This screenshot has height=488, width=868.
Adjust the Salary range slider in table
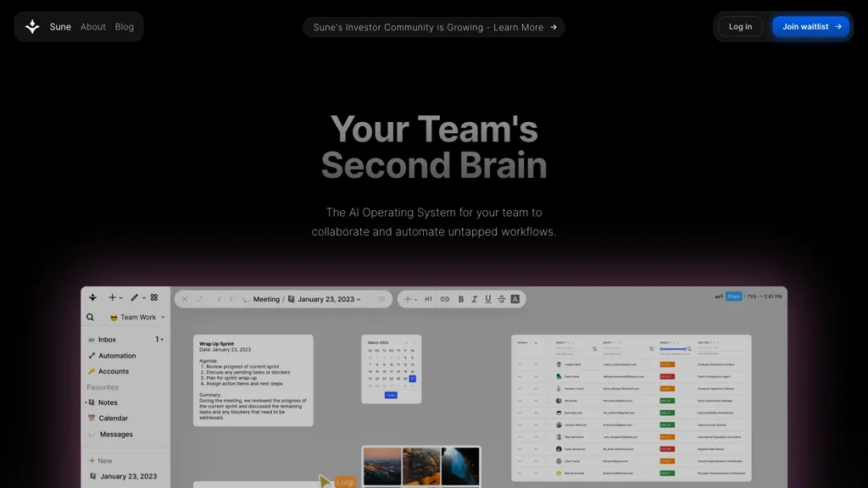674,348
